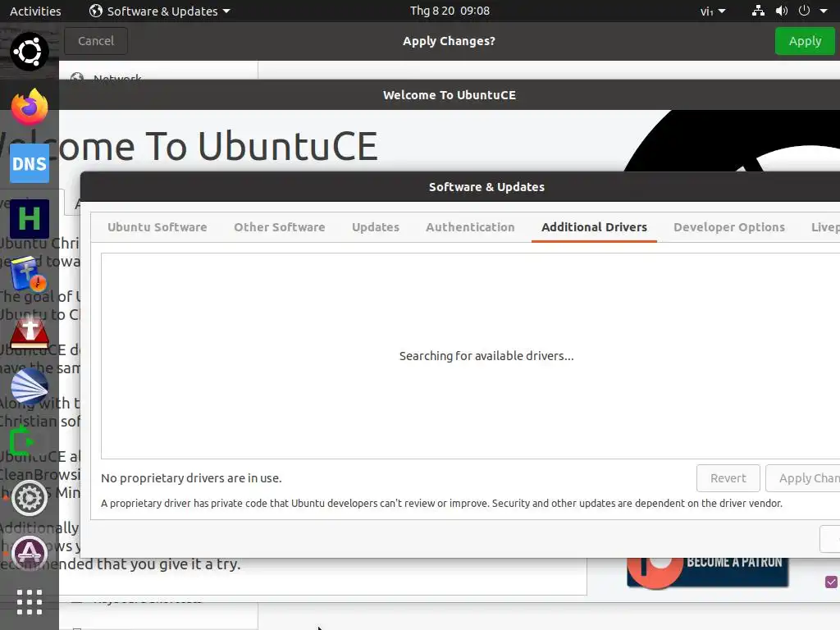The image size is (840, 630).
Task: Toggle the purple checkbox in Welcome window
Action: [x=832, y=582]
